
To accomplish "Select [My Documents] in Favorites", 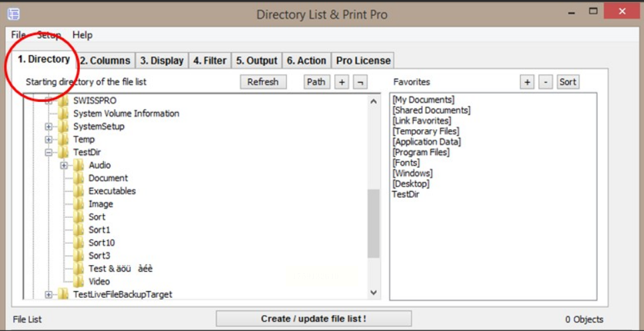I will [x=423, y=100].
